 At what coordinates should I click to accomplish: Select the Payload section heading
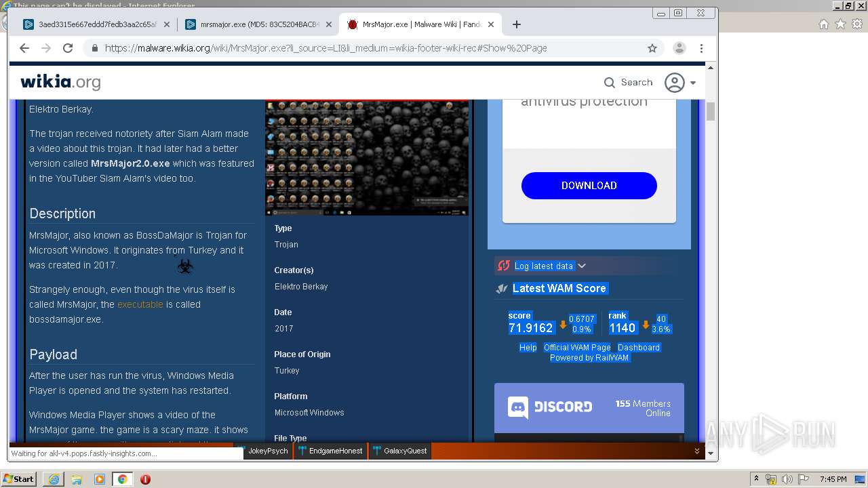click(x=53, y=354)
